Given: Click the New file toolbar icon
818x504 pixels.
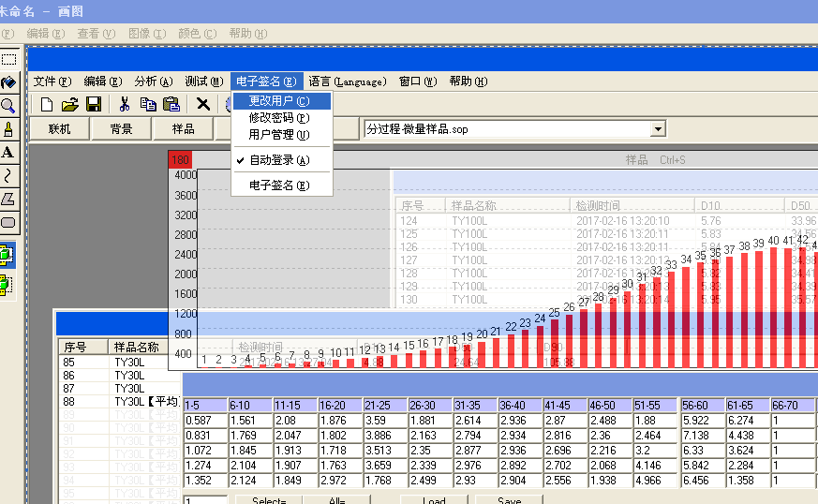Looking at the screenshot, I should coord(46,104).
